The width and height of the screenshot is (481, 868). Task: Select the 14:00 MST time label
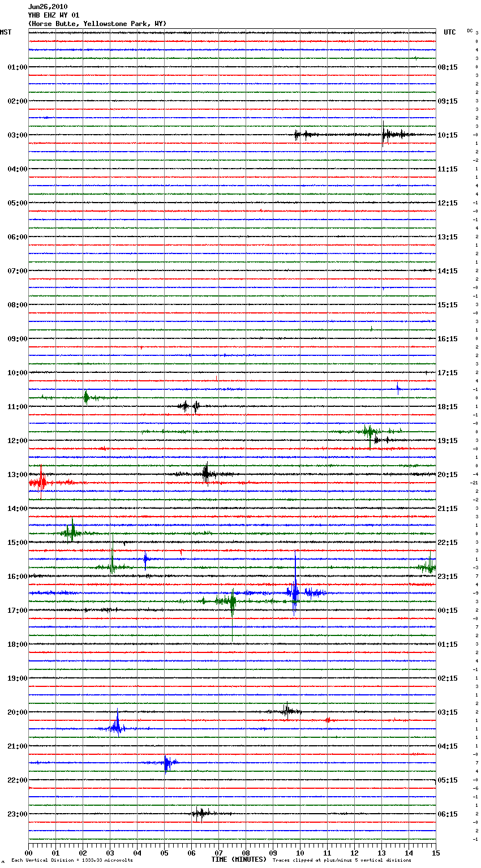pos(18,509)
